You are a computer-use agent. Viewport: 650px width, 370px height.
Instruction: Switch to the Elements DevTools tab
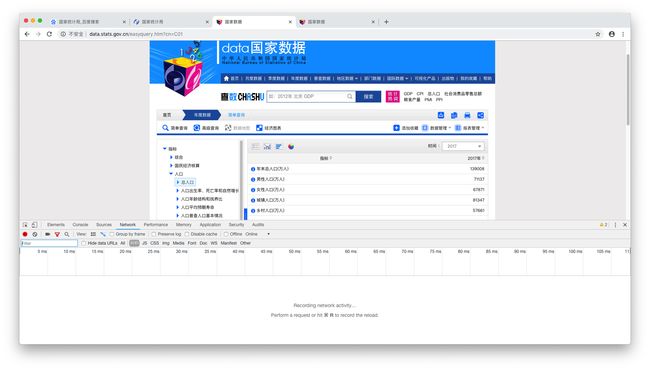click(x=56, y=225)
